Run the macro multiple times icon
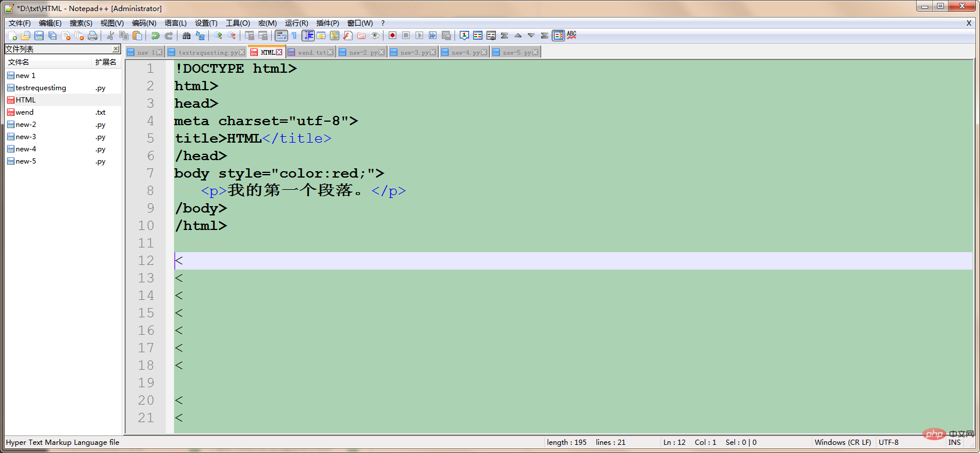This screenshot has width=980, height=453. point(433,36)
